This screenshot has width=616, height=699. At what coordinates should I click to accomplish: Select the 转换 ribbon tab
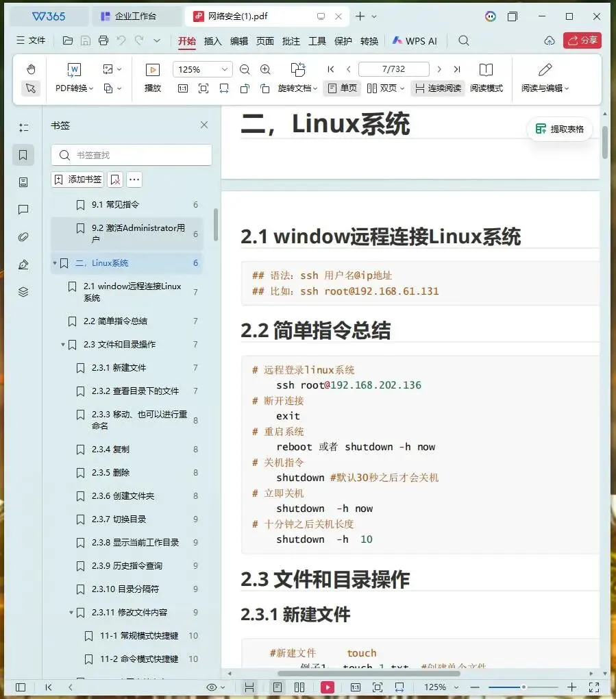(369, 41)
